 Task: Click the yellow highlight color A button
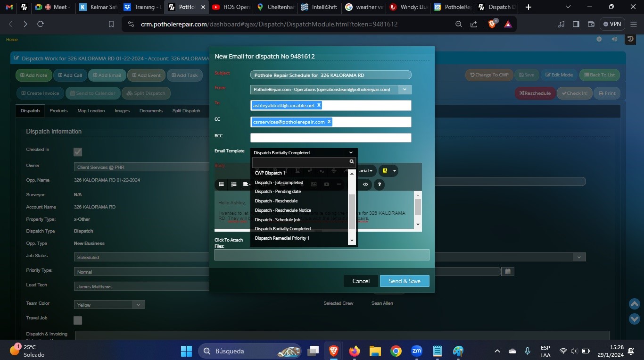pos(385,171)
